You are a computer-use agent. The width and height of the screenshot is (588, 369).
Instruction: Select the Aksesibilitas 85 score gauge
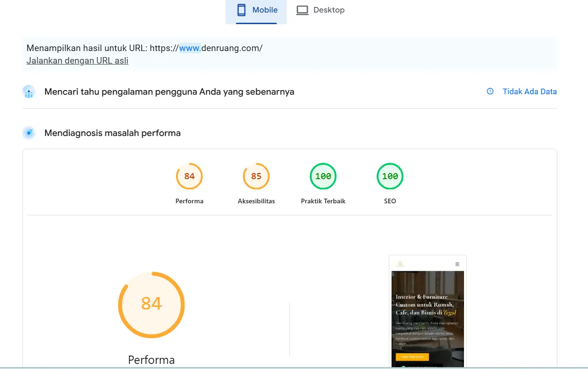click(256, 176)
